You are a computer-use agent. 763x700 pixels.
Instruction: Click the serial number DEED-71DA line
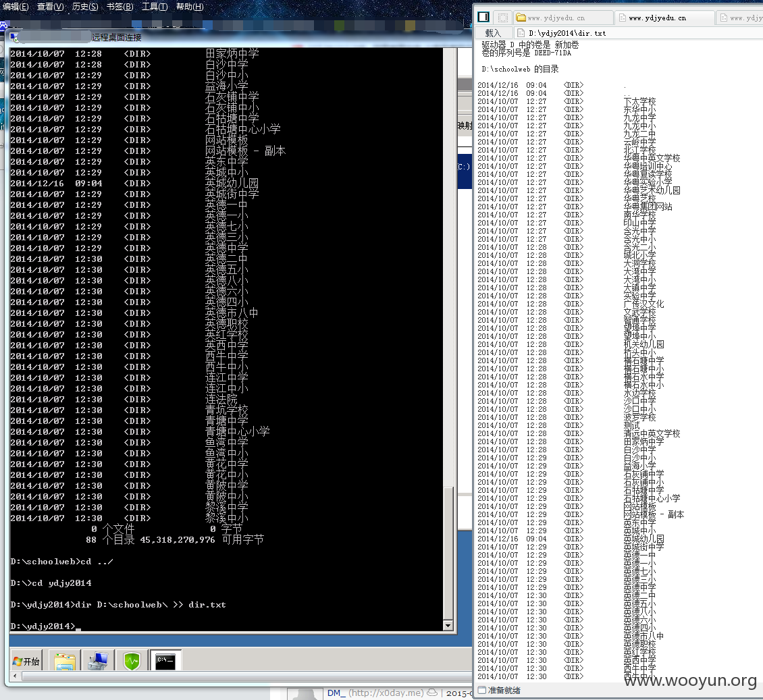click(526, 53)
